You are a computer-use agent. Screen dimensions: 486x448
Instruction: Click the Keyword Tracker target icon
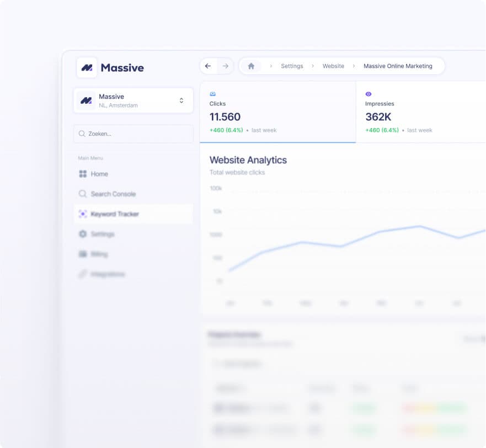click(x=83, y=214)
